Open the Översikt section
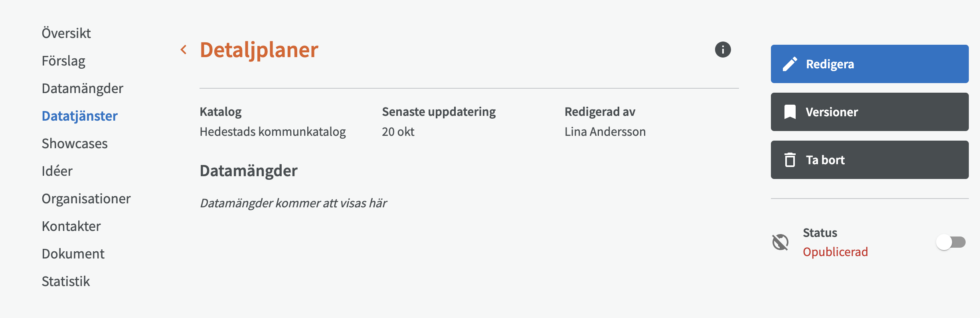 (66, 33)
